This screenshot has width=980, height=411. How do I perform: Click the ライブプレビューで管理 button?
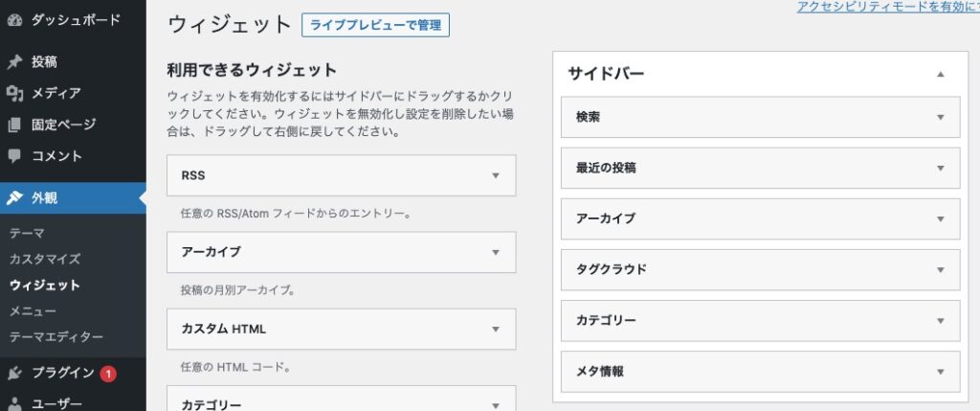click(x=375, y=26)
